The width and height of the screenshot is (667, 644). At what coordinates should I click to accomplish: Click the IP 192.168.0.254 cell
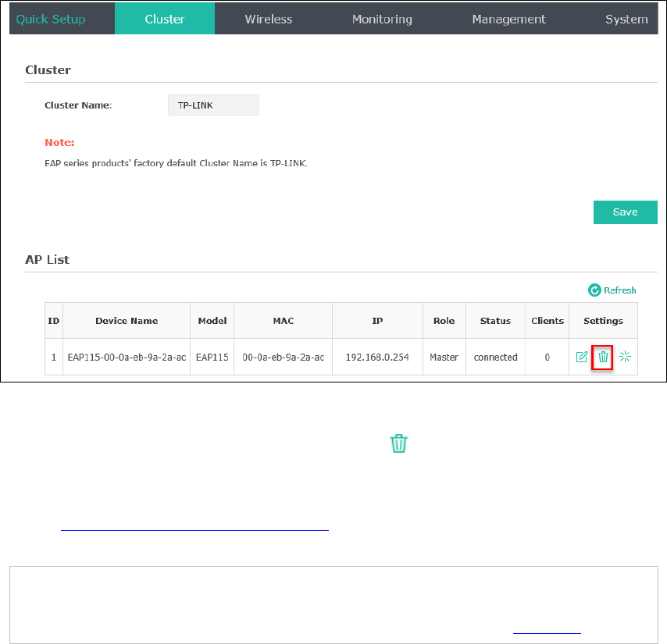tap(377, 357)
